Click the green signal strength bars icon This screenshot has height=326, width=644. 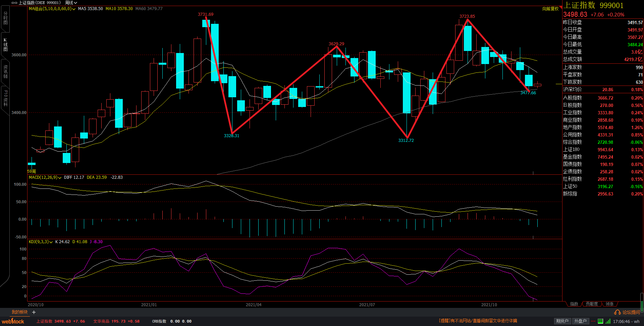click(608, 321)
